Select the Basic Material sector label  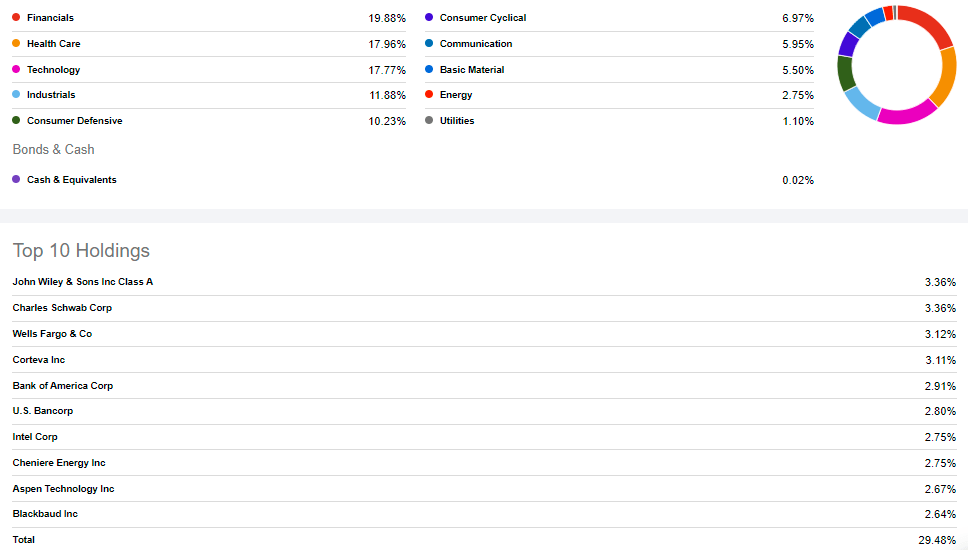pyautogui.click(x=472, y=70)
